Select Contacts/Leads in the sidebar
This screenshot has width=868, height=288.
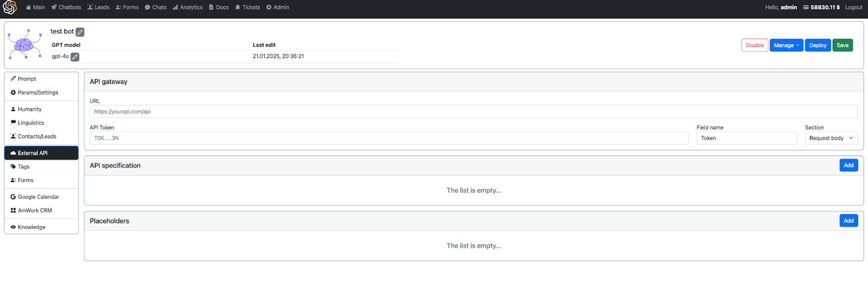click(x=41, y=136)
